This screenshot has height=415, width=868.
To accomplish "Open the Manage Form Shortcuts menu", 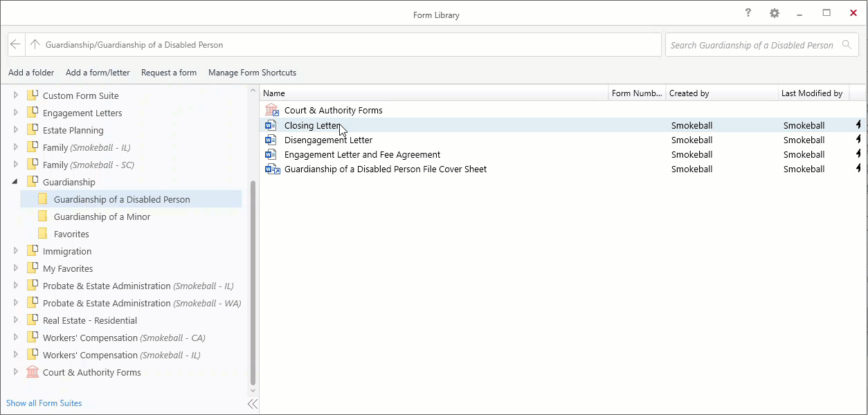I will [252, 73].
